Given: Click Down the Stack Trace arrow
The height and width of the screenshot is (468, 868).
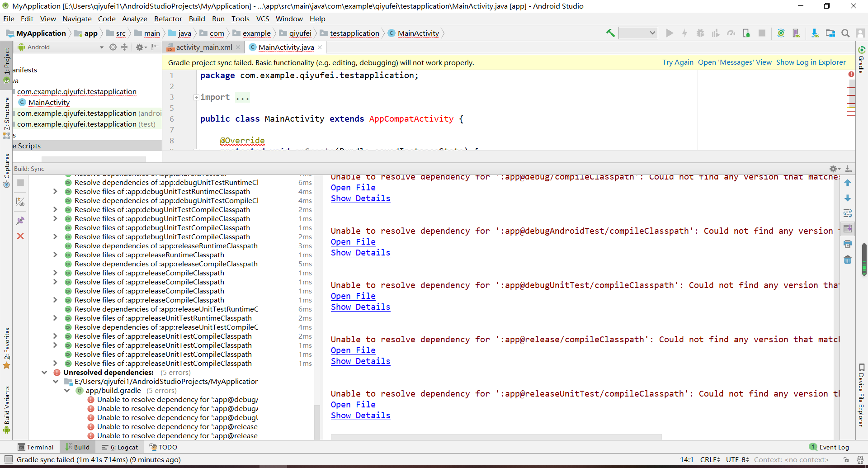Looking at the screenshot, I should click(x=848, y=198).
